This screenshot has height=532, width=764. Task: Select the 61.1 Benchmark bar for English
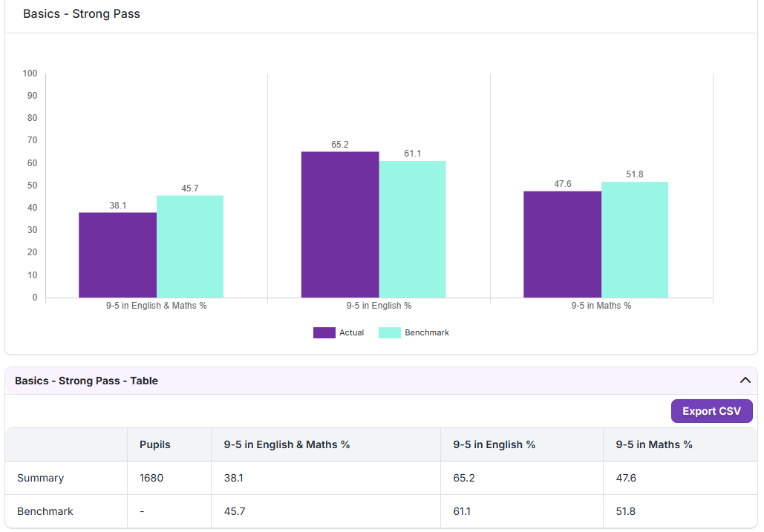[412, 229]
